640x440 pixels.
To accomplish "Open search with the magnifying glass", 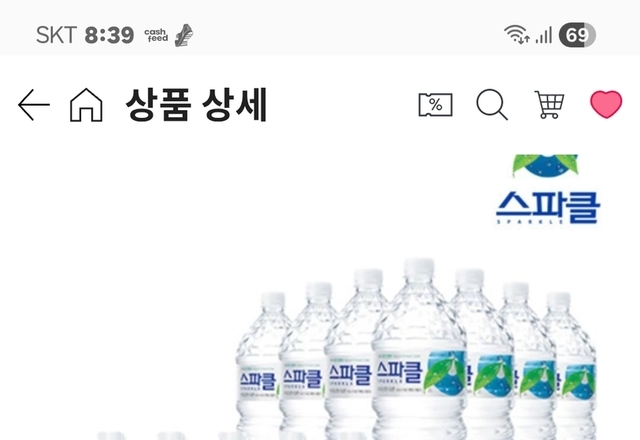I will (492, 104).
